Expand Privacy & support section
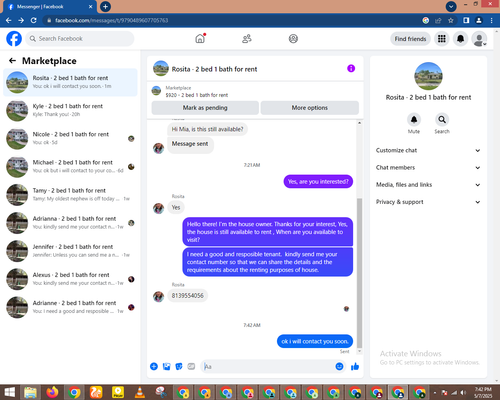The height and width of the screenshot is (400, 500). (x=428, y=202)
